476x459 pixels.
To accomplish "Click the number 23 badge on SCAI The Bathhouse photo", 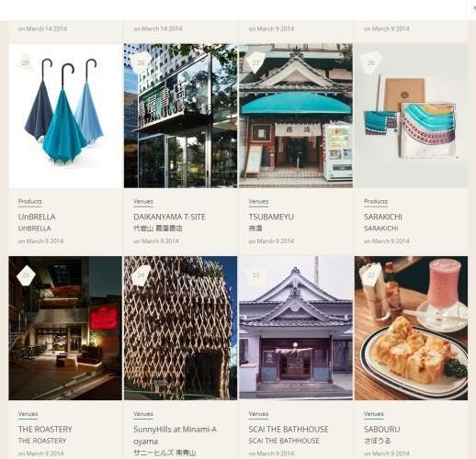I will 255,275.
